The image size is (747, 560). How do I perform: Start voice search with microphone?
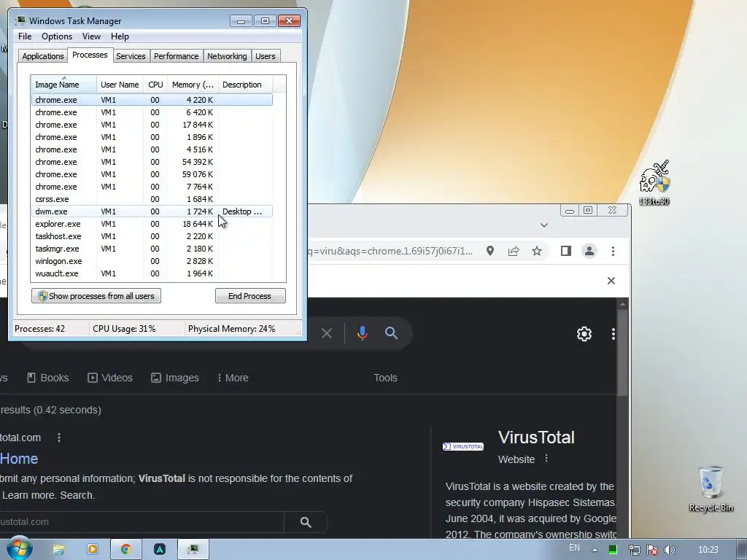point(362,333)
